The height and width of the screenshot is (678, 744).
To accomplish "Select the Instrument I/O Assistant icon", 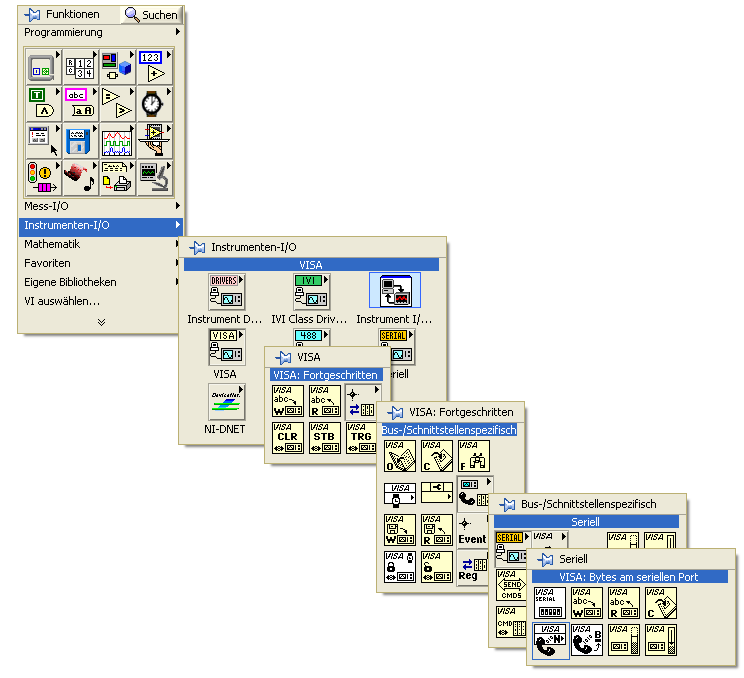I will tap(395, 290).
